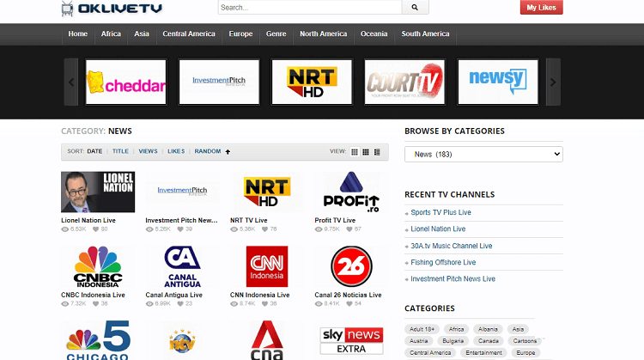Open Lionel Nation Live in recent channels
644x360 pixels.
(x=438, y=229)
